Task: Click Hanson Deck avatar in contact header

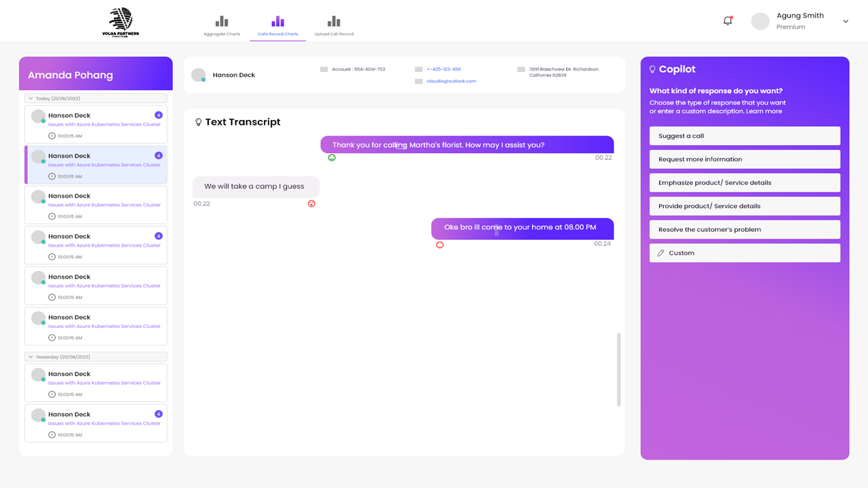Action: pos(198,75)
